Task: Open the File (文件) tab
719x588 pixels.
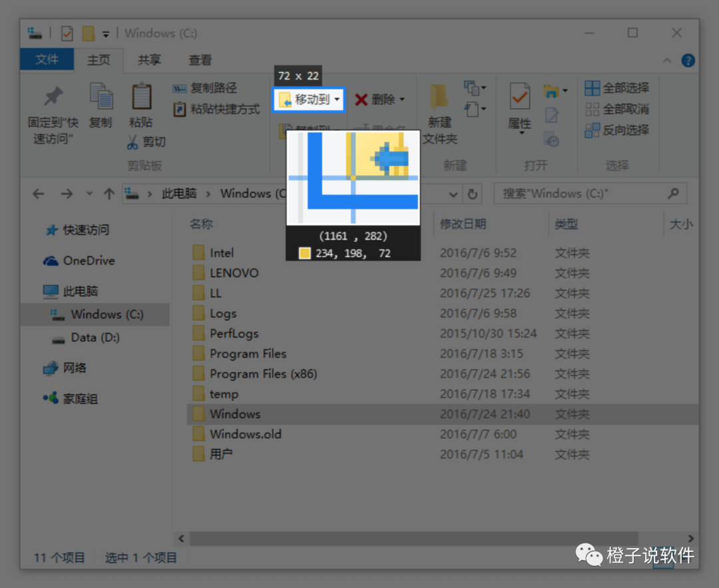Action: tap(47, 60)
